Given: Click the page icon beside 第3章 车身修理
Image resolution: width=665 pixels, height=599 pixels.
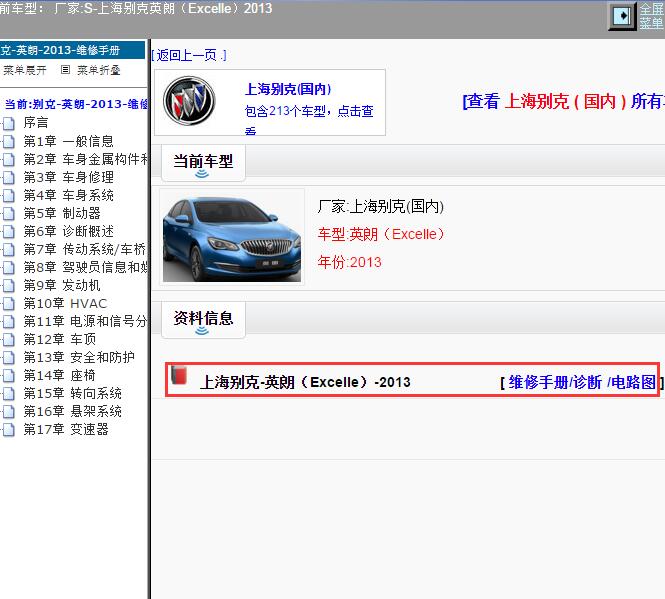Looking at the screenshot, I should pos(9,177).
